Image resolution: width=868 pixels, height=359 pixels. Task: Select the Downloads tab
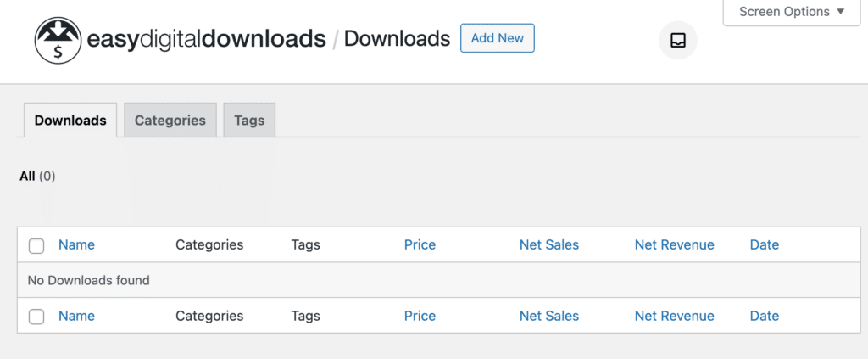point(70,121)
